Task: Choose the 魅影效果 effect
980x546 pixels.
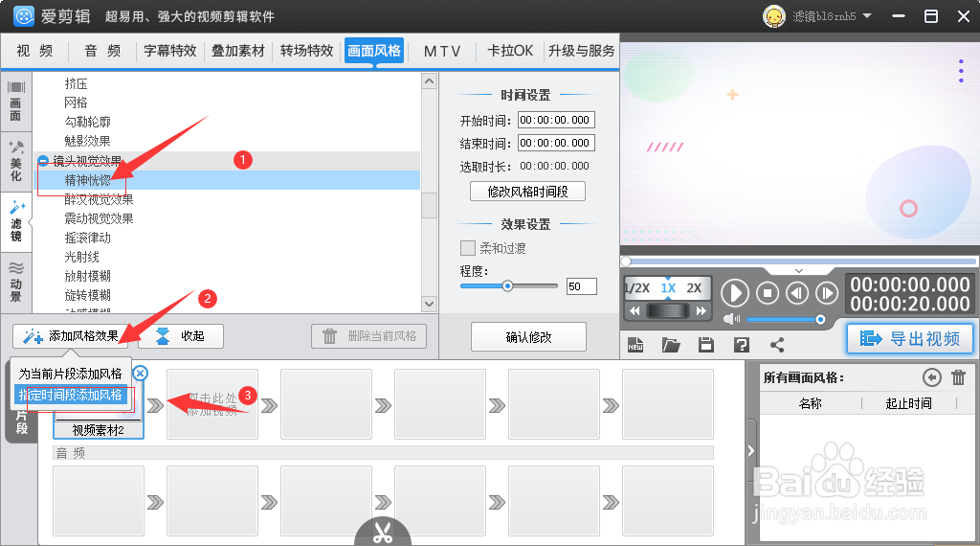Action: (x=87, y=141)
